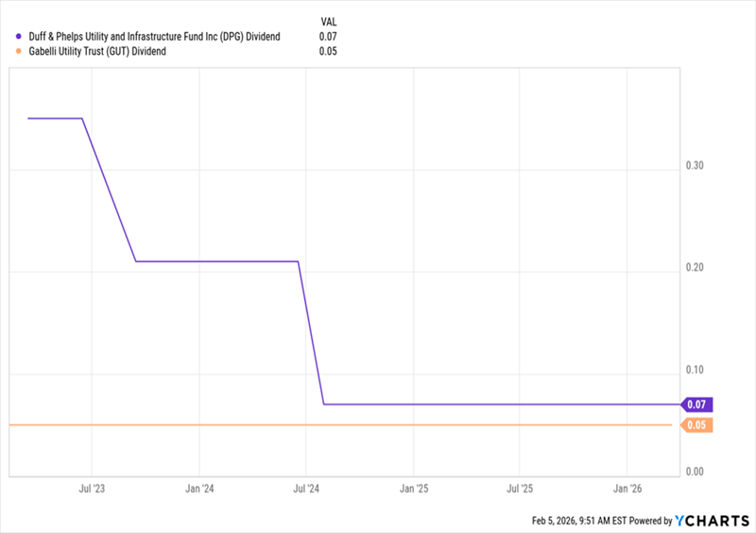
Task: Click the purple DPG legend dot
Action: pyautogui.click(x=10, y=37)
